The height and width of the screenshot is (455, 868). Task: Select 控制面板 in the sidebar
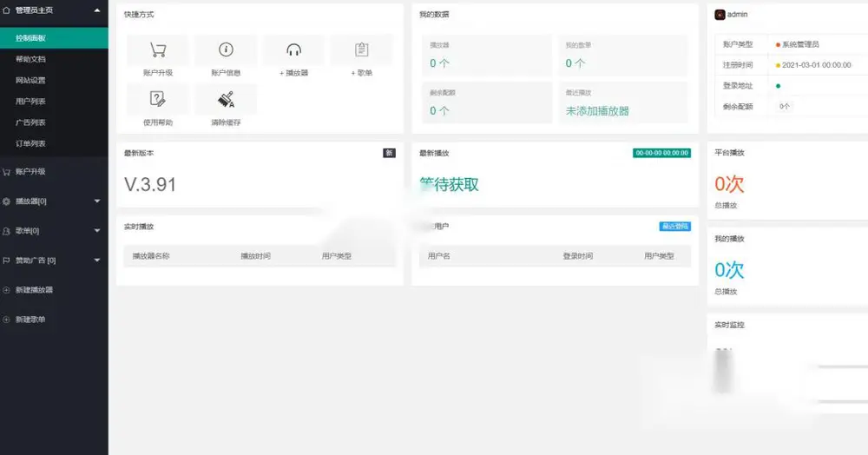point(54,38)
